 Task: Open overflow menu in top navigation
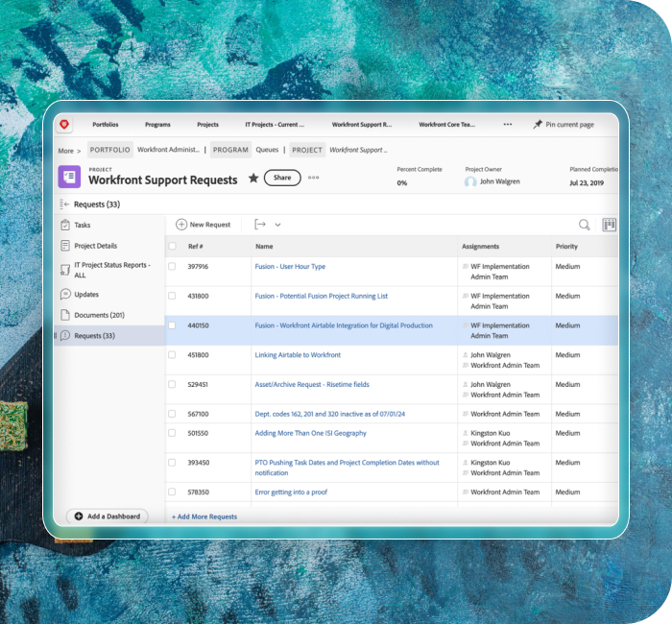(x=508, y=125)
